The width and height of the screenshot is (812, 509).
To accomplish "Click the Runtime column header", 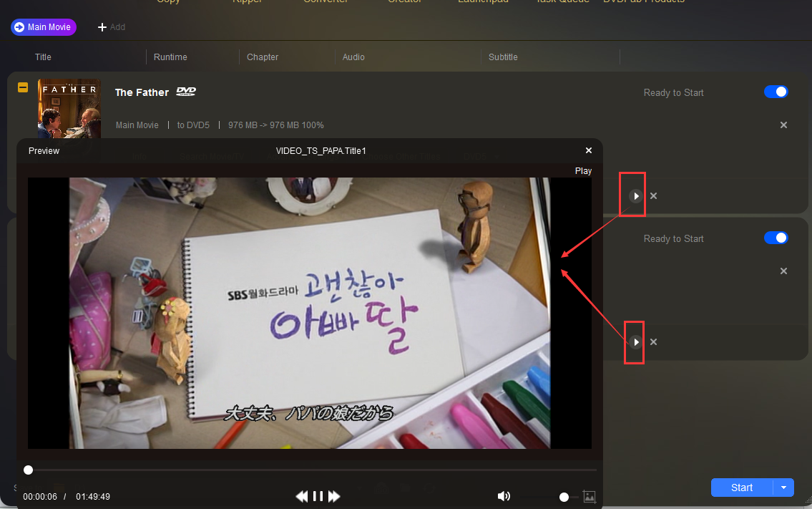I will point(170,57).
